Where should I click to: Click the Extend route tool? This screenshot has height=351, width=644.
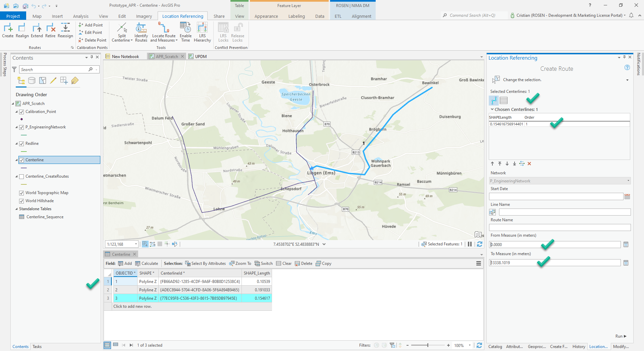pyautogui.click(x=37, y=31)
